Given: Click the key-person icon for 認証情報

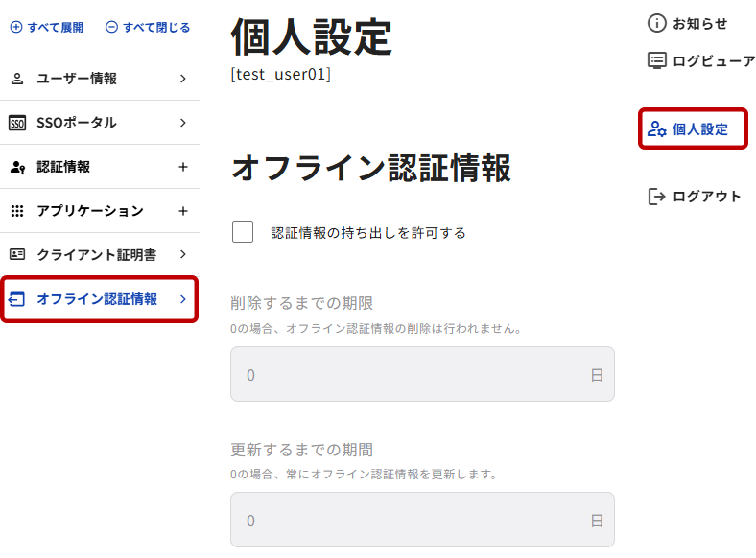Looking at the screenshot, I should pos(17,167).
